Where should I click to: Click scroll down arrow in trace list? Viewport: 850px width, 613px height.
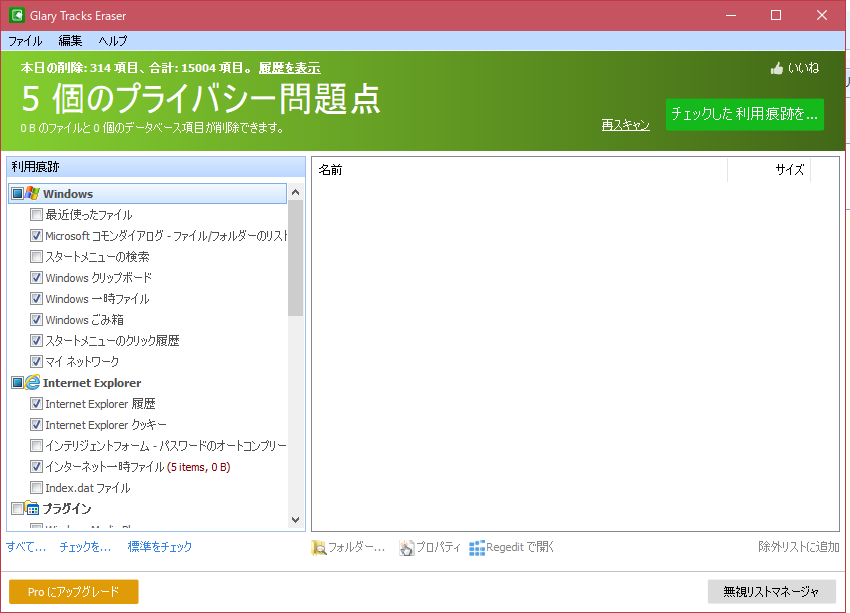295,520
